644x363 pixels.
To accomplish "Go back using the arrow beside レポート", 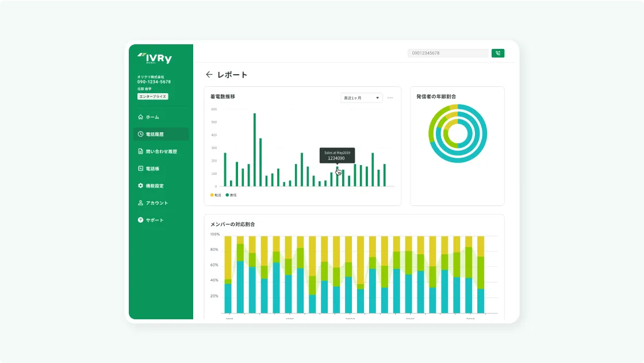I will [209, 75].
